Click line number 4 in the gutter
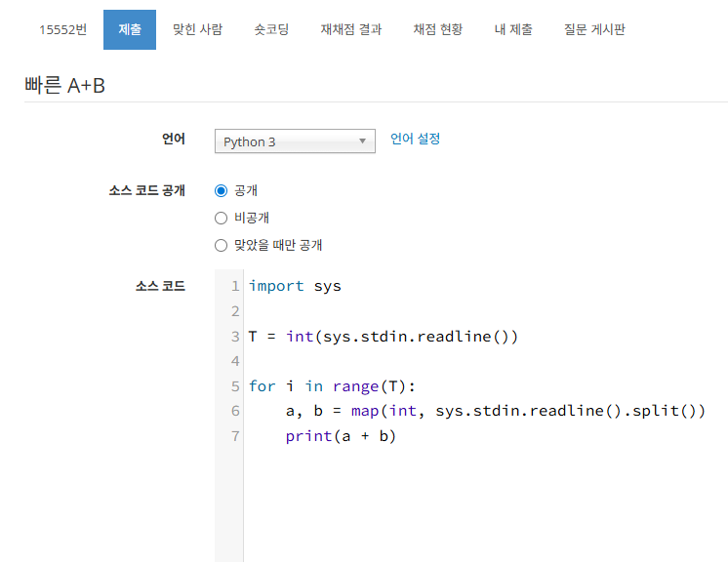The height and width of the screenshot is (563, 728). click(x=235, y=361)
